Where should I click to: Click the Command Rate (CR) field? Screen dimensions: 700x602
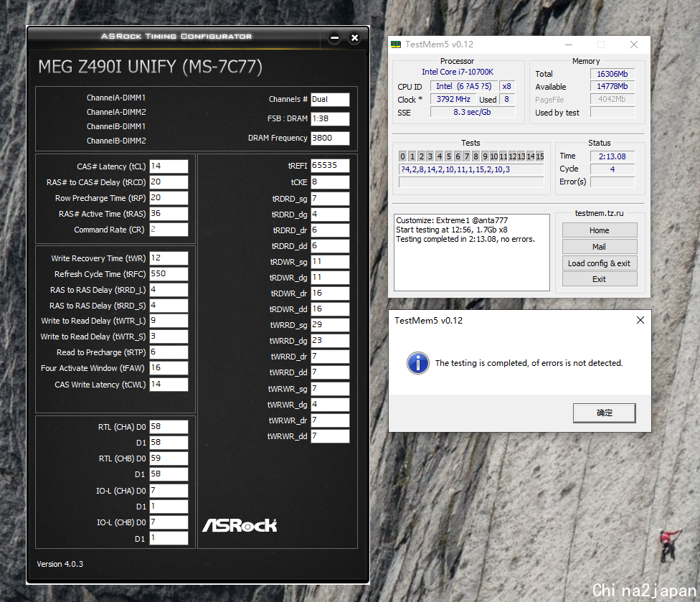pos(169,230)
